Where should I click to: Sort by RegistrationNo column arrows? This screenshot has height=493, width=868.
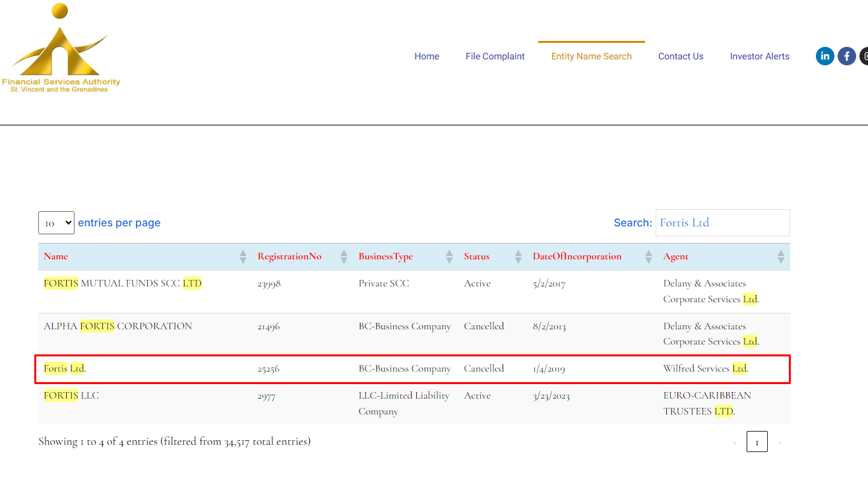pos(344,257)
